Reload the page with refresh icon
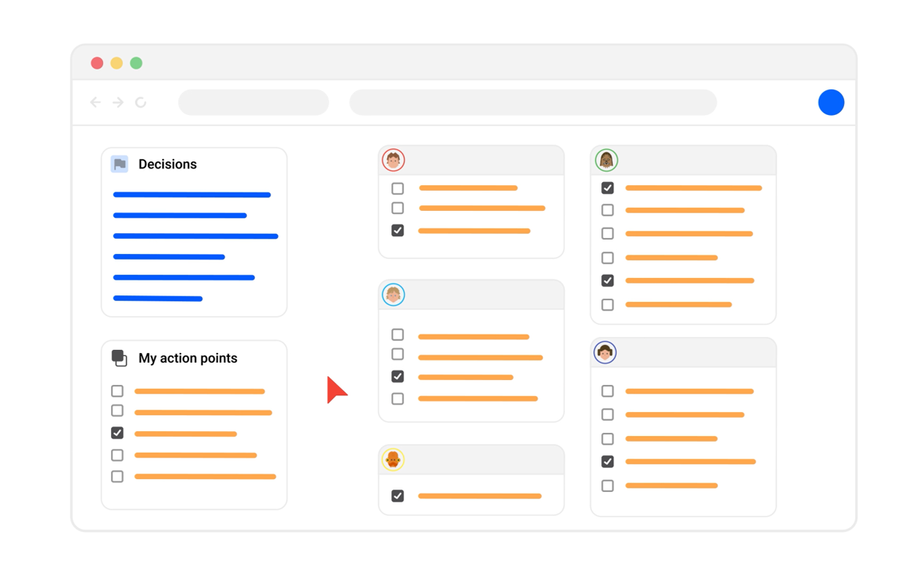Viewport: 924px width, 575px height. pos(141,102)
